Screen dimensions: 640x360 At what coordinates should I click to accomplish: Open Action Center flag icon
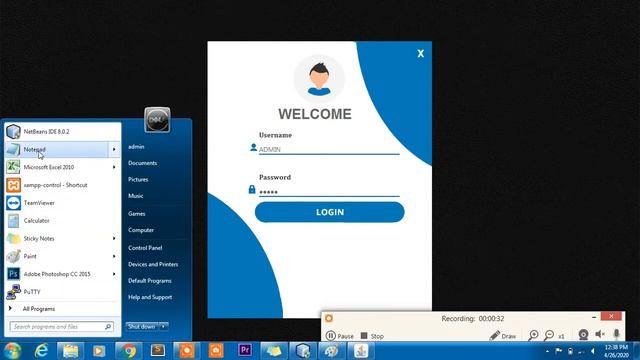pyautogui.click(x=559, y=351)
